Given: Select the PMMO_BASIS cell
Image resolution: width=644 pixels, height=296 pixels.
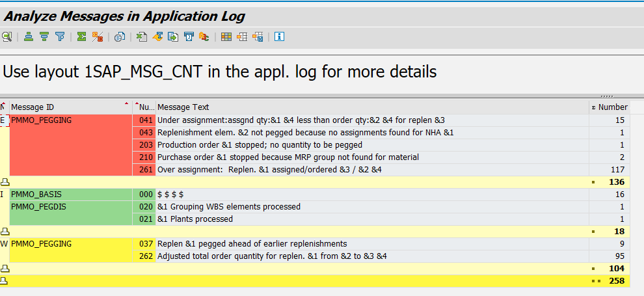Looking at the screenshot, I should (71, 195).
